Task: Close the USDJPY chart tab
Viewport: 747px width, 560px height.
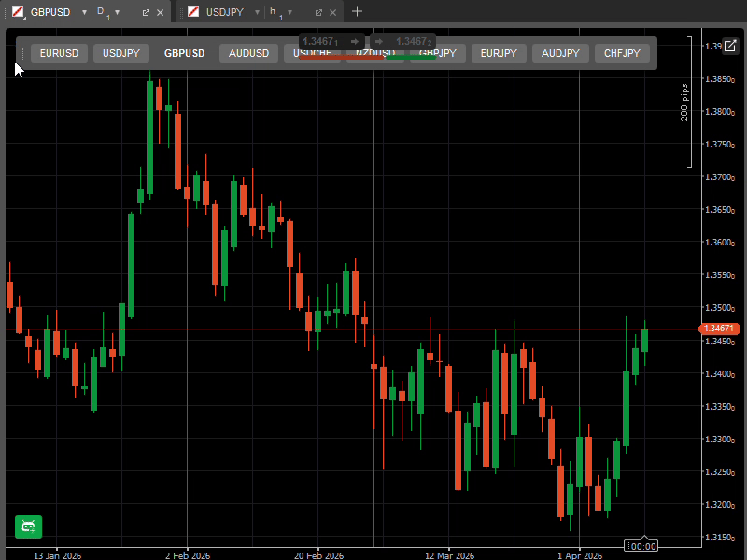Action: pos(335,12)
